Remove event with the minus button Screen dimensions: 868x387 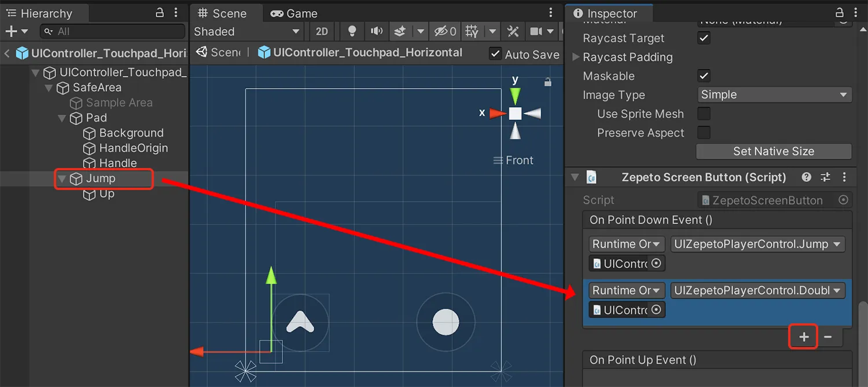coord(828,337)
